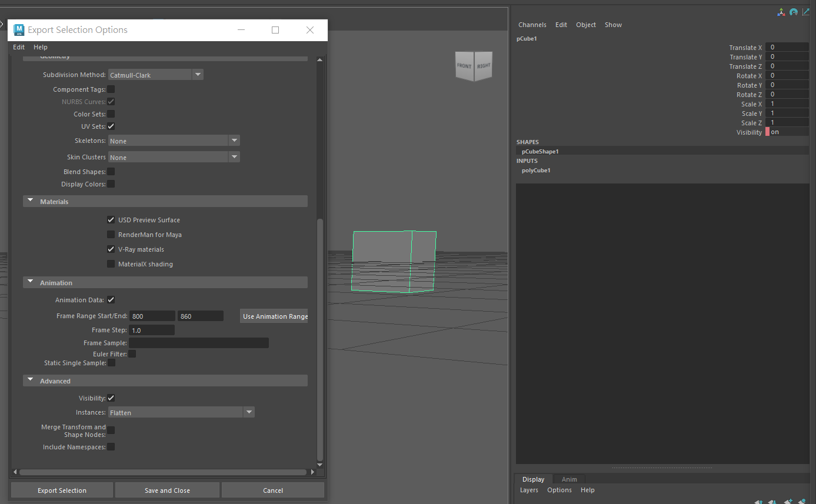Open the Show menu in Channel Box

point(613,25)
